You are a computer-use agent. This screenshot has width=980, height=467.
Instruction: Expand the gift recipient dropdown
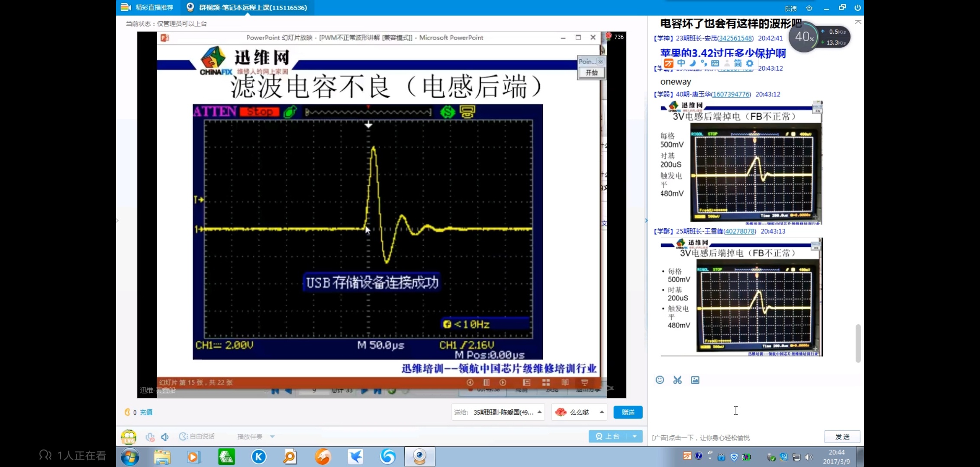click(x=539, y=412)
